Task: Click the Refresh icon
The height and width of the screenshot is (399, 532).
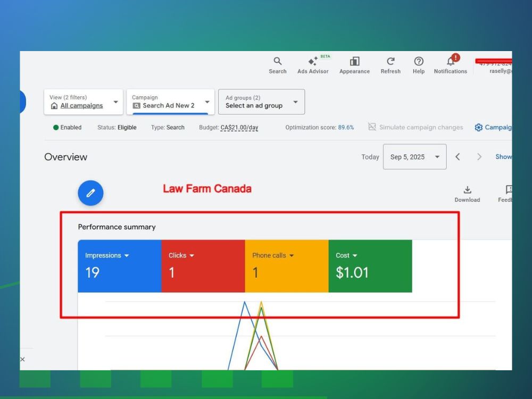Action: (x=390, y=61)
